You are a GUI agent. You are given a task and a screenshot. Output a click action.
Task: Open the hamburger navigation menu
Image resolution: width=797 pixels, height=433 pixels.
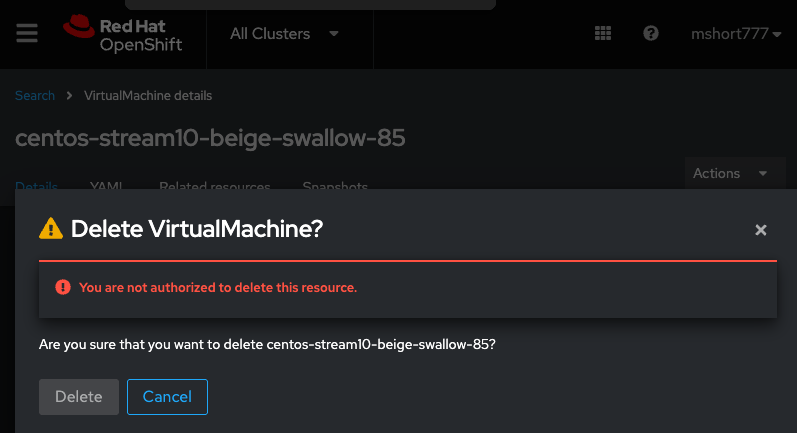click(27, 34)
